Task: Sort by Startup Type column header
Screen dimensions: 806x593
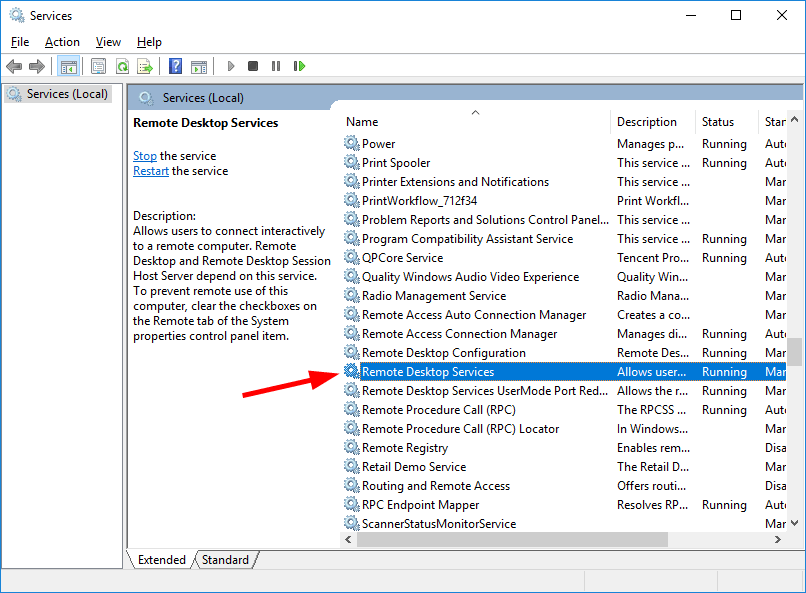Action: pos(773,122)
